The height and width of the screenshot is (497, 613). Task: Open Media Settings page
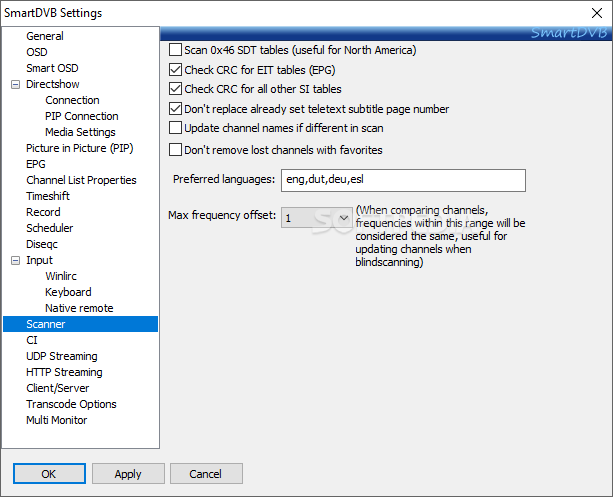[x=80, y=132]
